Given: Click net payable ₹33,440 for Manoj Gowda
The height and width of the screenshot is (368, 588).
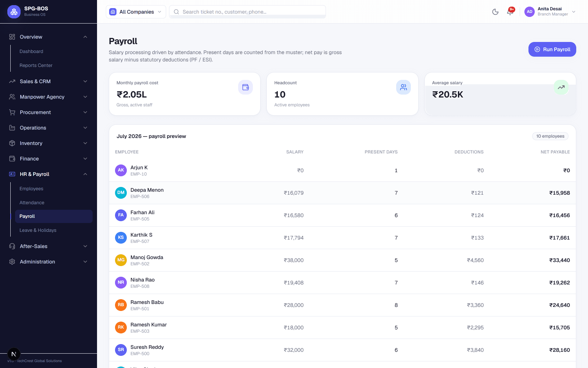Looking at the screenshot, I should [559, 260].
